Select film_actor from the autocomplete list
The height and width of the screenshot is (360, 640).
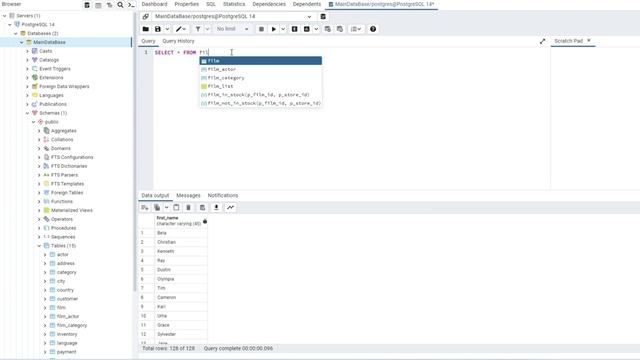coord(260,69)
